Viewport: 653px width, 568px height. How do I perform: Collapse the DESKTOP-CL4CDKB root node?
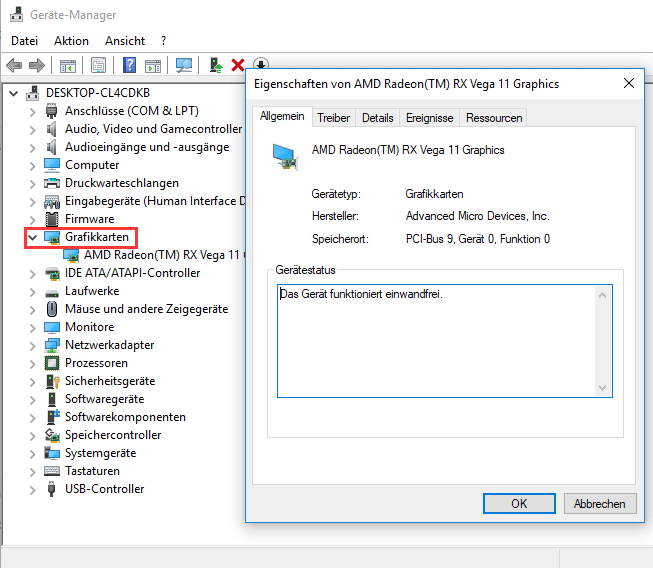[14, 93]
